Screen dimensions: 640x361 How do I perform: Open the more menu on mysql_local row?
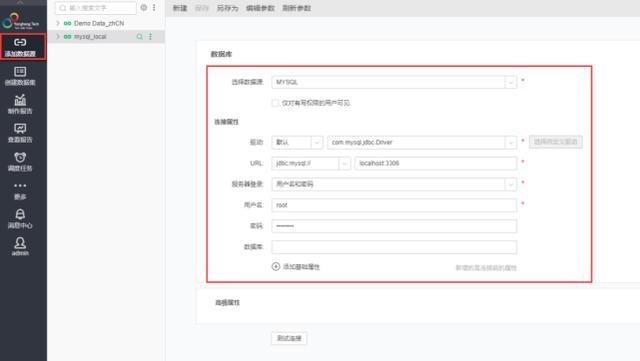[151, 37]
